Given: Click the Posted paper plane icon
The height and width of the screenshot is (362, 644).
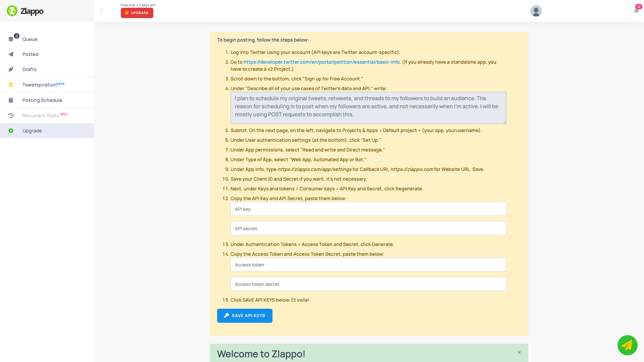Looking at the screenshot, I should [x=11, y=54].
